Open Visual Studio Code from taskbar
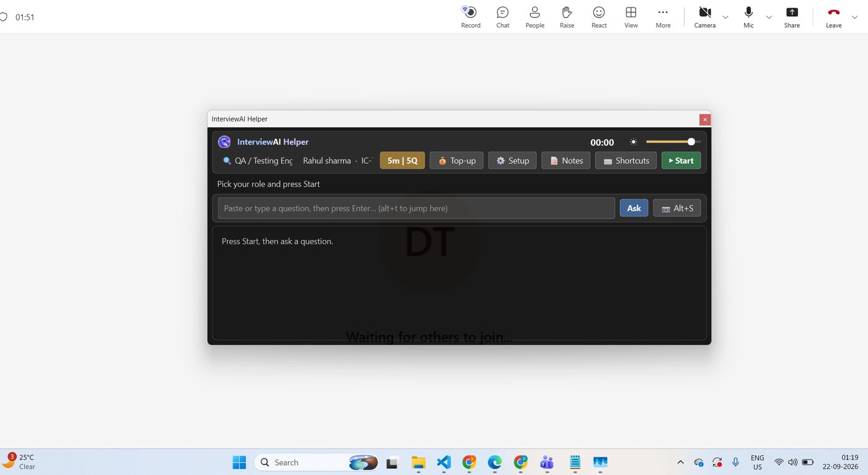868x475 pixels. (x=443, y=463)
